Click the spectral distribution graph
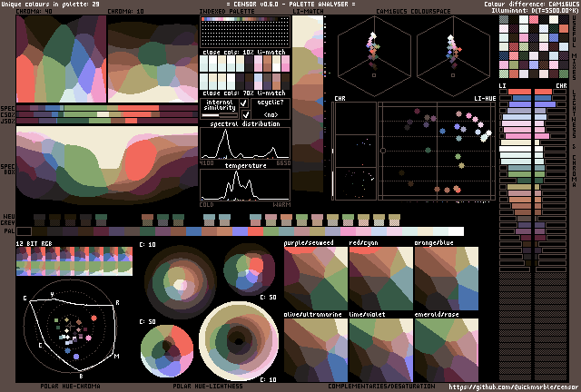The image size is (581, 392). (x=244, y=143)
